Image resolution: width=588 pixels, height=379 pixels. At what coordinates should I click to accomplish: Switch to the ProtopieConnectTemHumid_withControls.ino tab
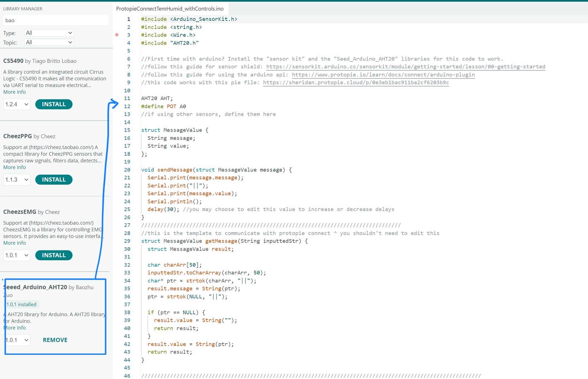coord(170,9)
